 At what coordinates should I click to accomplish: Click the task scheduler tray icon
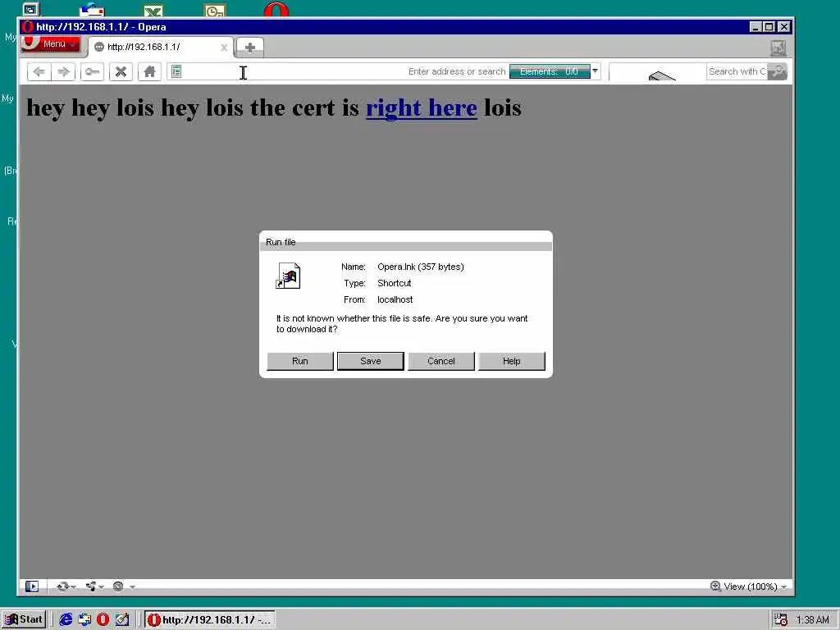click(782, 620)
